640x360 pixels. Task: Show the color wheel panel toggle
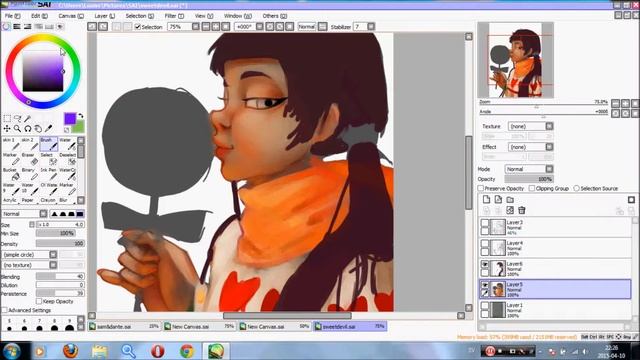click(6, 27)
